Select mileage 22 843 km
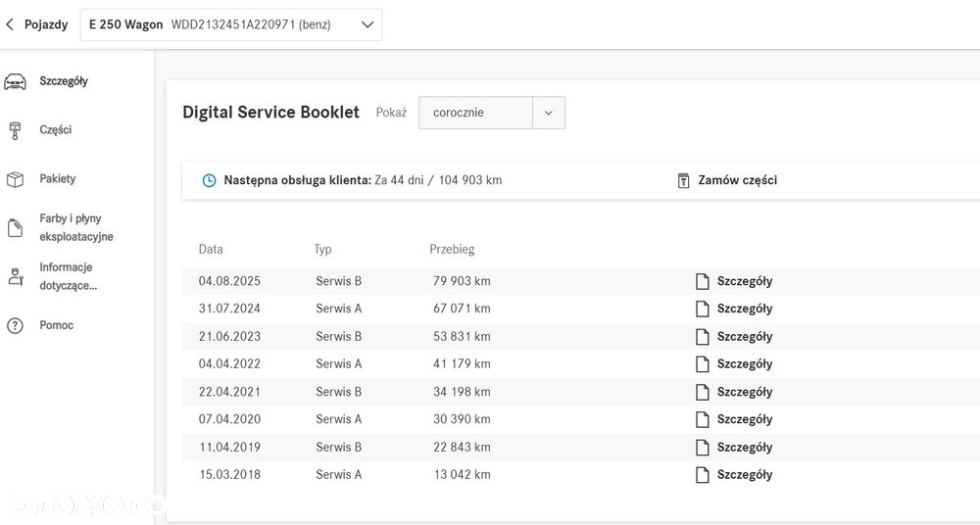 (x=462, y=448)
